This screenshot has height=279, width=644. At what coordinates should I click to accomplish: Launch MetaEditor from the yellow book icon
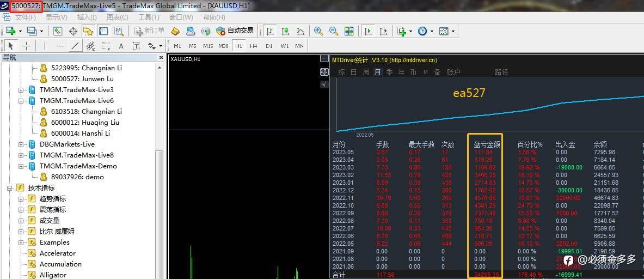pyautogui.click(x=175, y=31)
